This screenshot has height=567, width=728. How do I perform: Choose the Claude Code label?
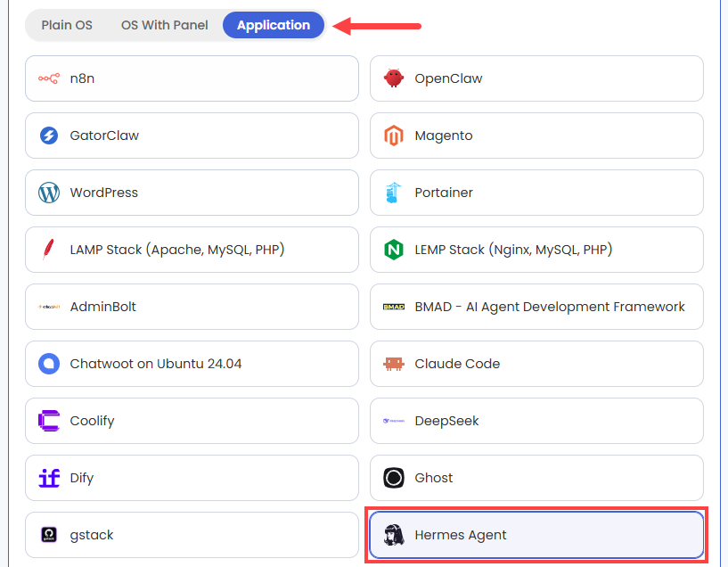[x=457, y=364]
